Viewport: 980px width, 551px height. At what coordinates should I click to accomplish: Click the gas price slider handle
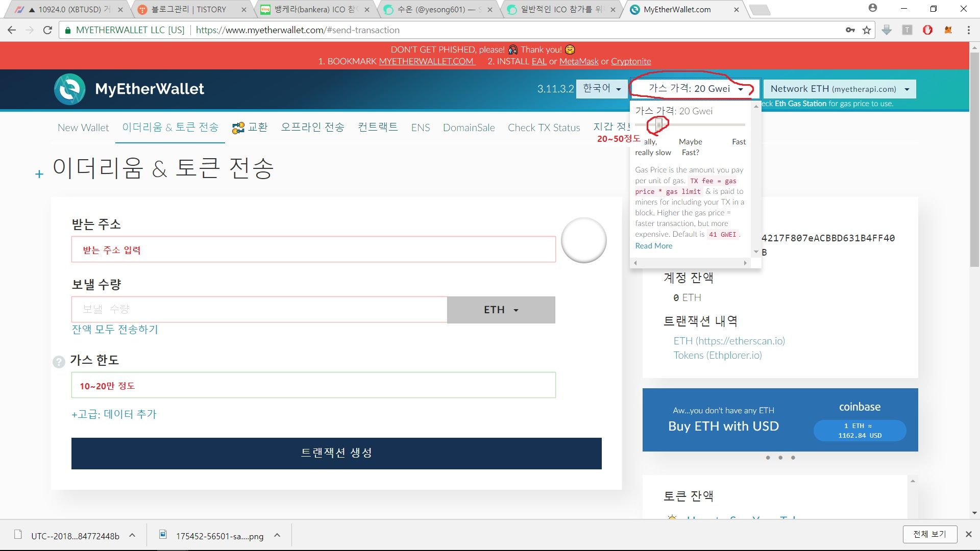(x=658, y=124)
